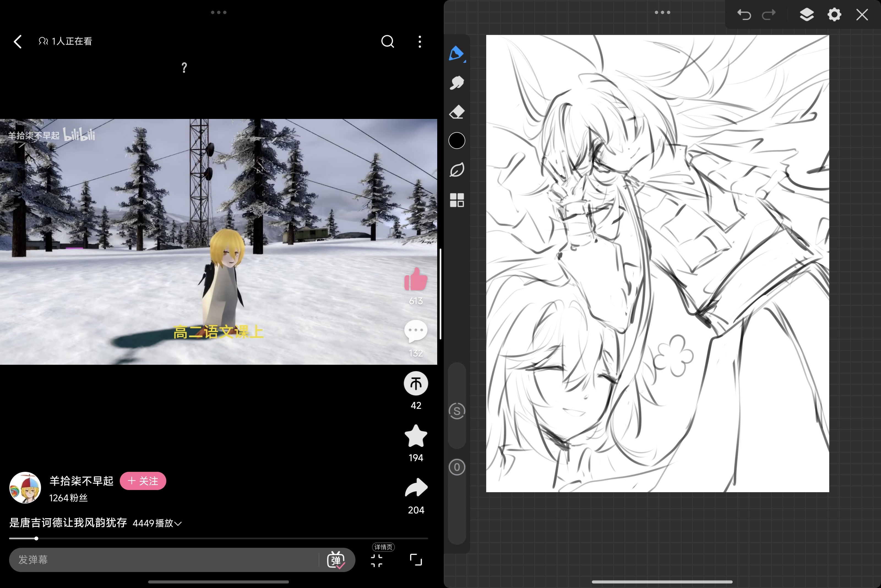Toggle danmaku display button

(336, 560)
